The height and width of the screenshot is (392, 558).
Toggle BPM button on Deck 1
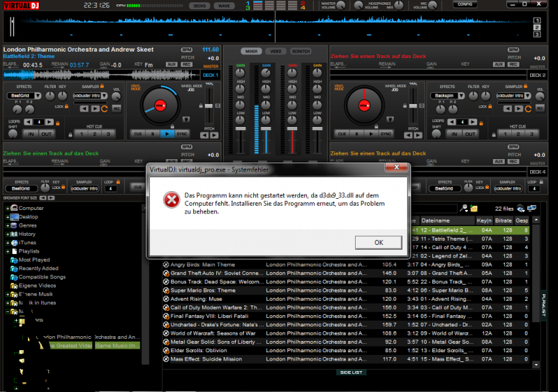pos(186,50)
